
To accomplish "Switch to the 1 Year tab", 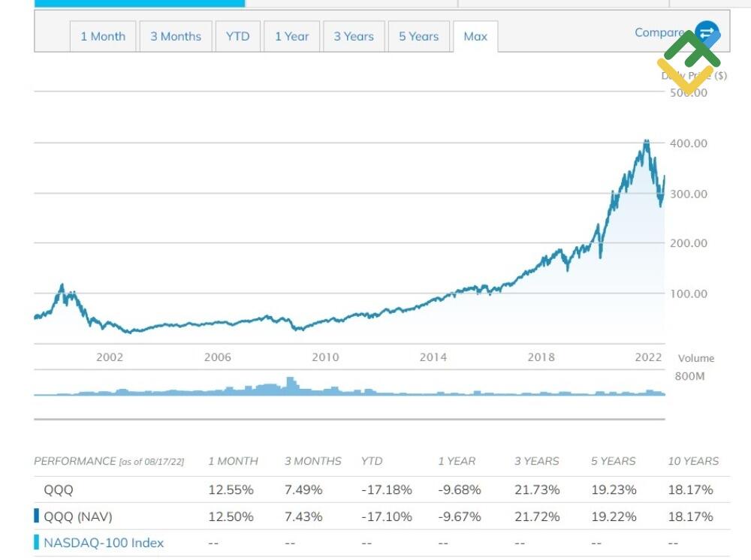I will point(291,36).
